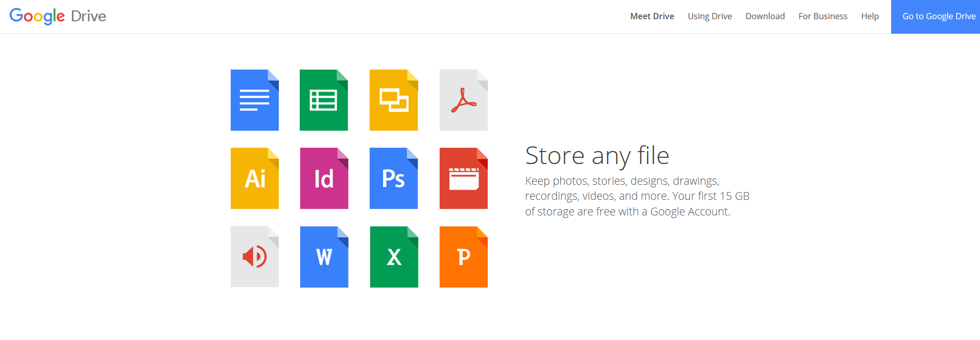
Task: Open the Using Drive menu item
Action: pos(710,16)
